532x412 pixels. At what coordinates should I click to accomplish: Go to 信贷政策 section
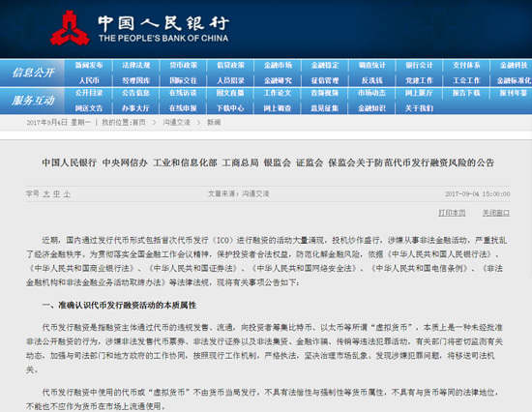pyautogui.click(x=231, y=65)
